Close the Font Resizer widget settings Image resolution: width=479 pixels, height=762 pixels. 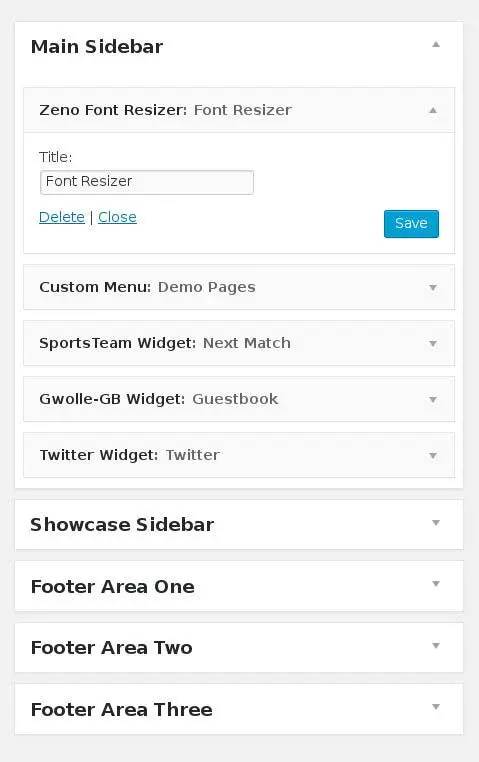tap(117, 217)
